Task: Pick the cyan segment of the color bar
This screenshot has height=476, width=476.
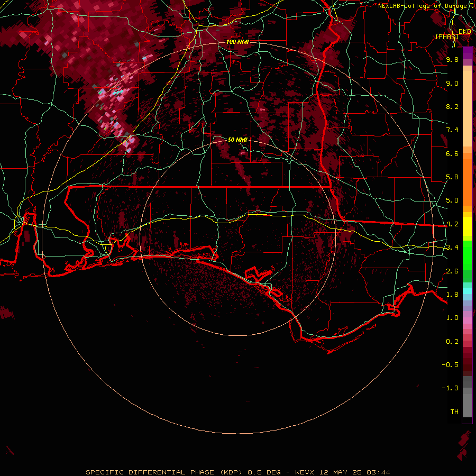Action: (467, 291)
